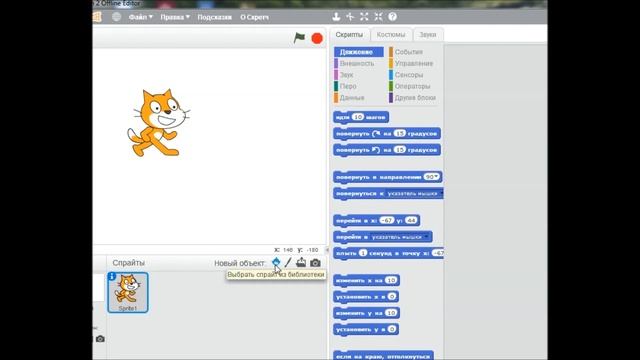640x360 pixels.
Task: Collapse the stage with the small arrow beside coordinates
Action: click(327, 249)
